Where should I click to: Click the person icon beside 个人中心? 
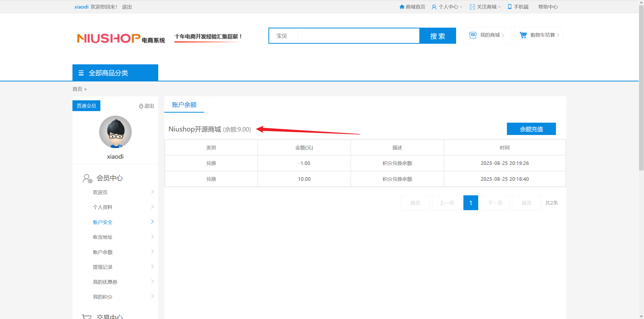[x=434, y=7]
